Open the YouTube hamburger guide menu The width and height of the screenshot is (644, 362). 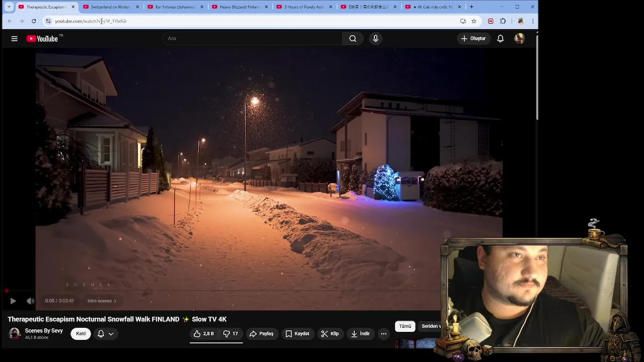pos(15,39)
